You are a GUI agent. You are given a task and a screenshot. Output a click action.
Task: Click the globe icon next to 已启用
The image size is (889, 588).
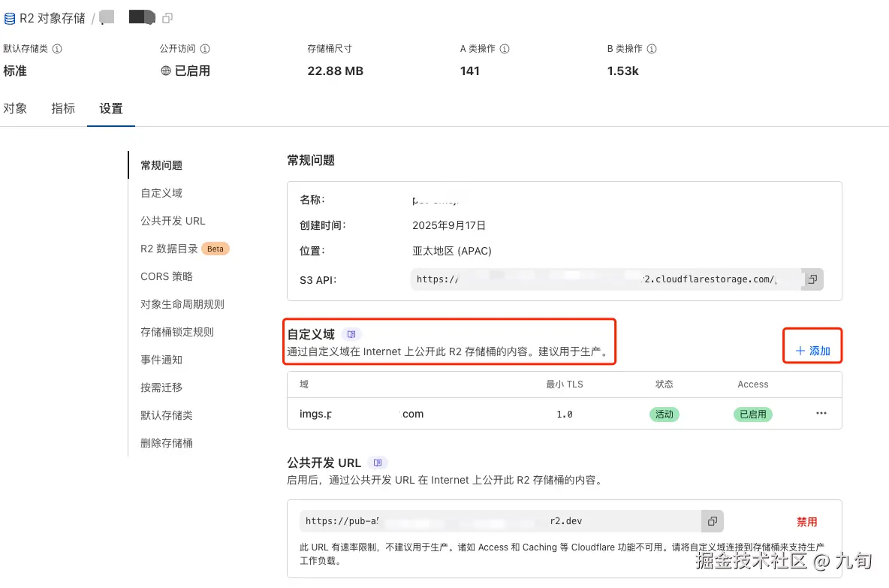(x=165, y=71)
